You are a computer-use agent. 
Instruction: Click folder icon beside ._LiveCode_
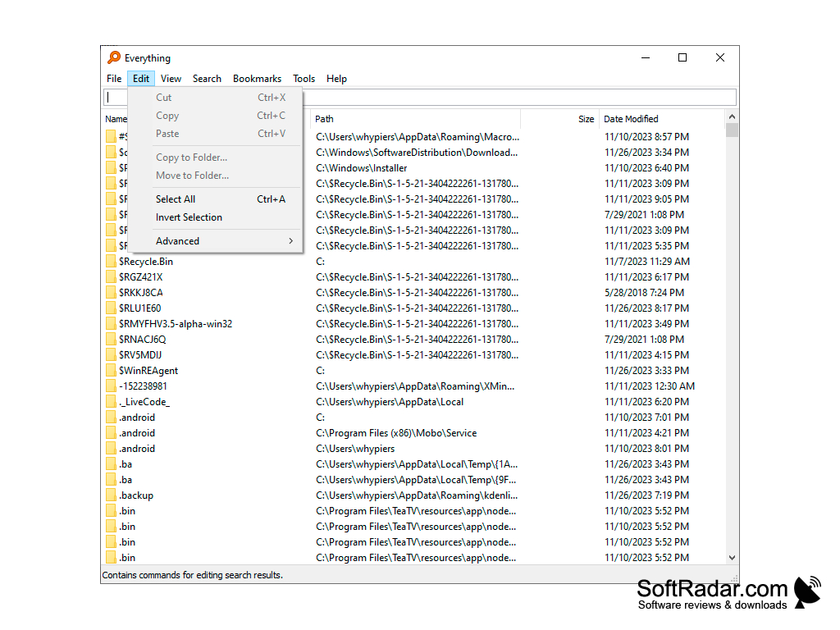point(111,402)
